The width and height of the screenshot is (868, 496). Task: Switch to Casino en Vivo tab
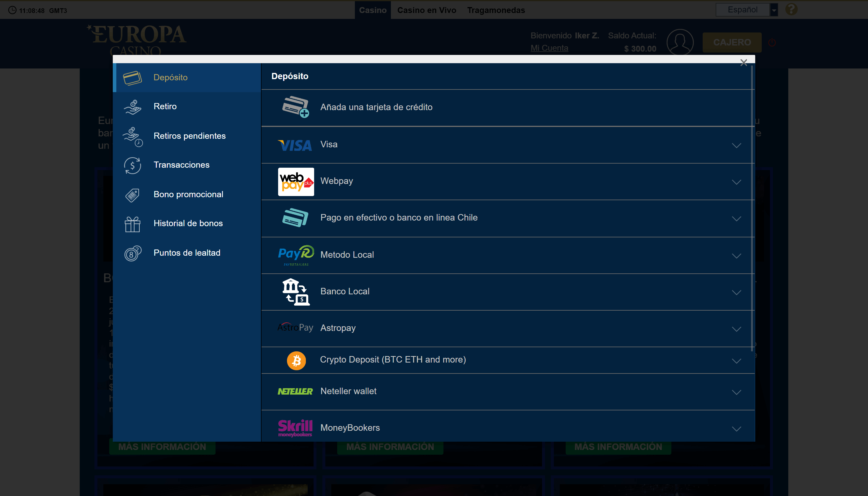click(x=427, y=10)
